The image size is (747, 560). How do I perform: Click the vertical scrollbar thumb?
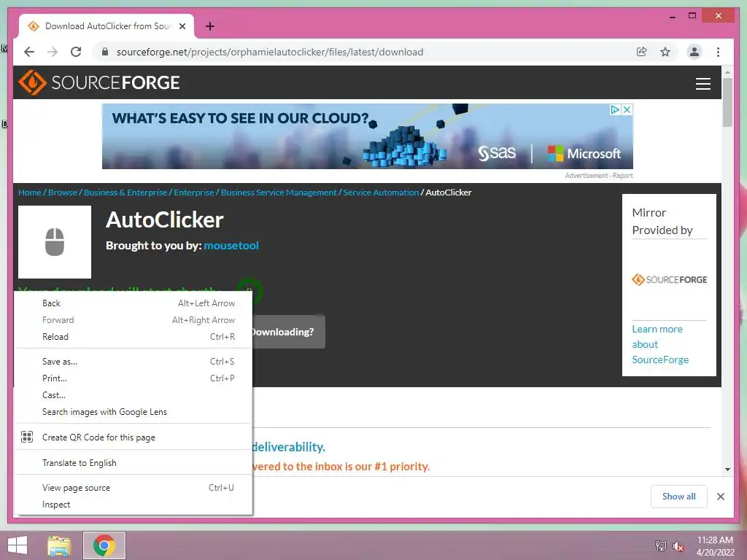click(x=727, y=102)
